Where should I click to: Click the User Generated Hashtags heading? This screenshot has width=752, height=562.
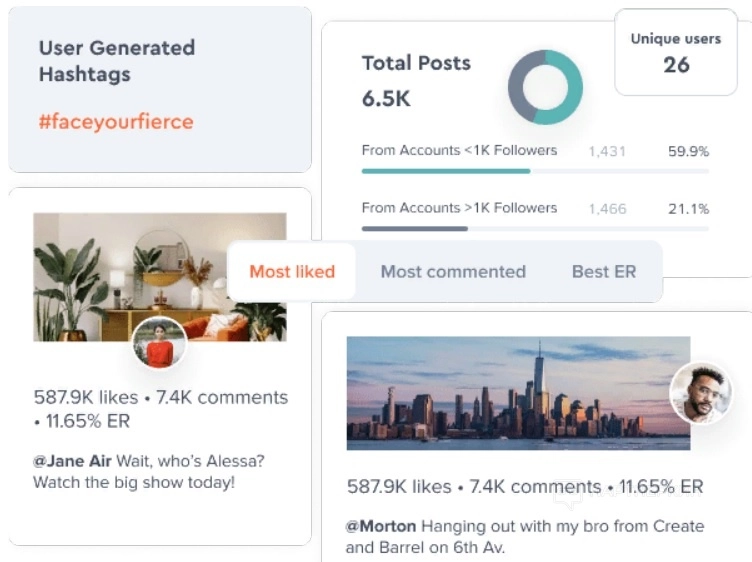117,60
